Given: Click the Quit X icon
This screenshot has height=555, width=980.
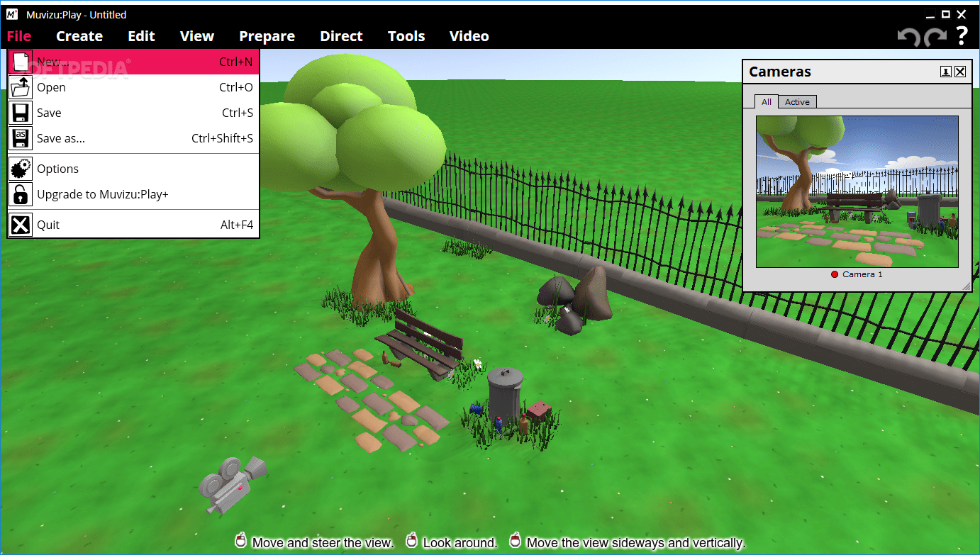Looking at the screenshot, I should tap(21, 225).
